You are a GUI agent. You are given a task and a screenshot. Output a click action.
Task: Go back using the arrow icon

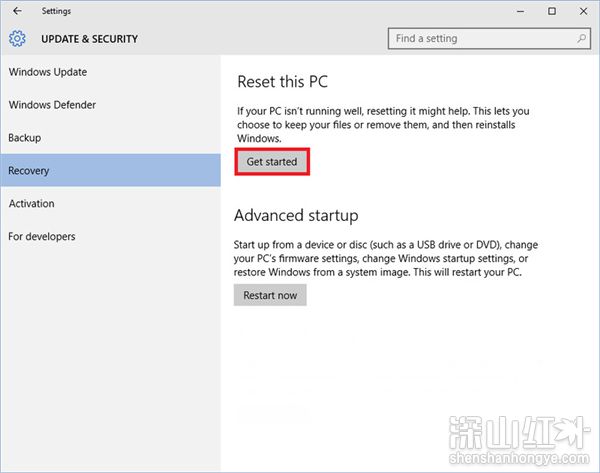[17, 11]
